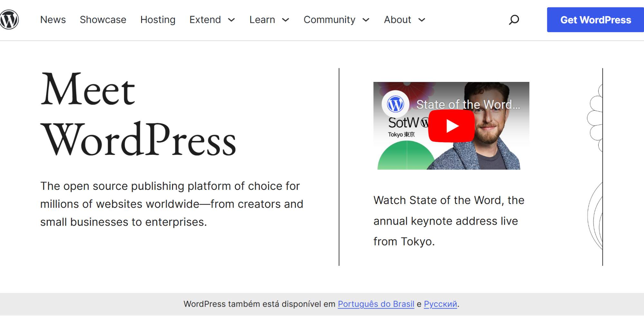Click the Meet WordPress heading
Screen dimensions: 644x316
pyautogui.click(x=139, y=114)
